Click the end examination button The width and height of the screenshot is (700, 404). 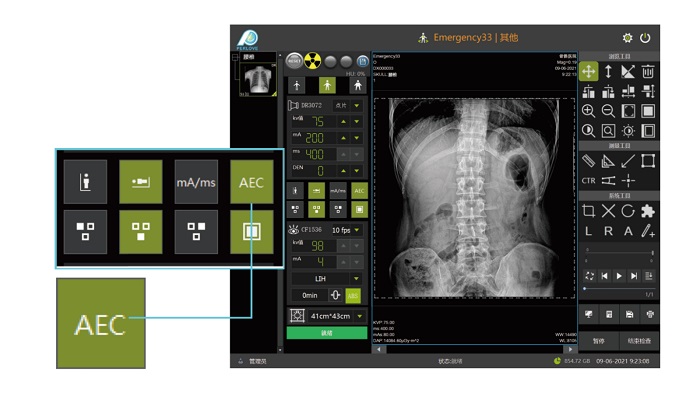coord(638,340)
